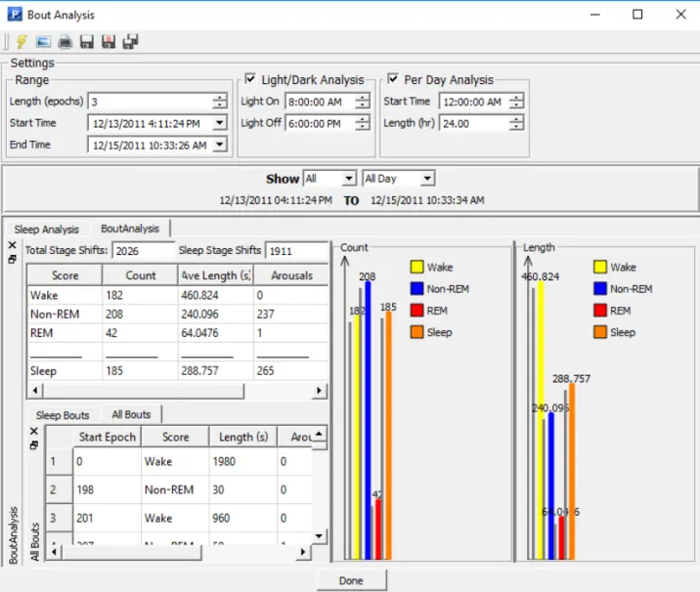Adjust the Length (epochs) spinner

(x=219, y=102)
